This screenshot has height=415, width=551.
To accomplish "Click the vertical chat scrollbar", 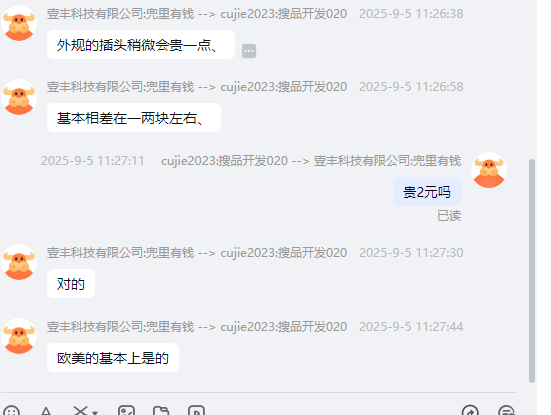I will [532, 271].
